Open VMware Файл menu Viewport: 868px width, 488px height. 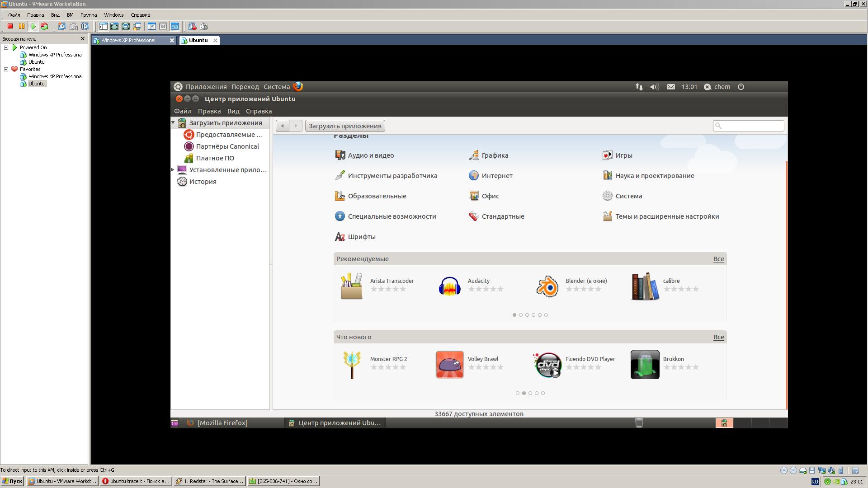pos(14,15)
